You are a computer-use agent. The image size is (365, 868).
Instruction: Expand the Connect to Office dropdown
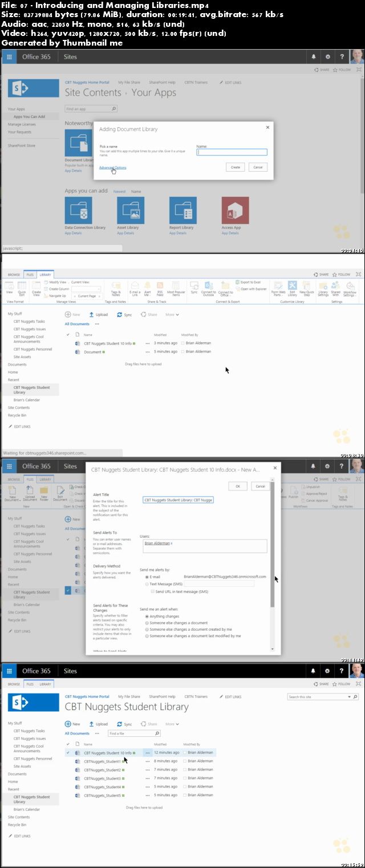point(226,289)
